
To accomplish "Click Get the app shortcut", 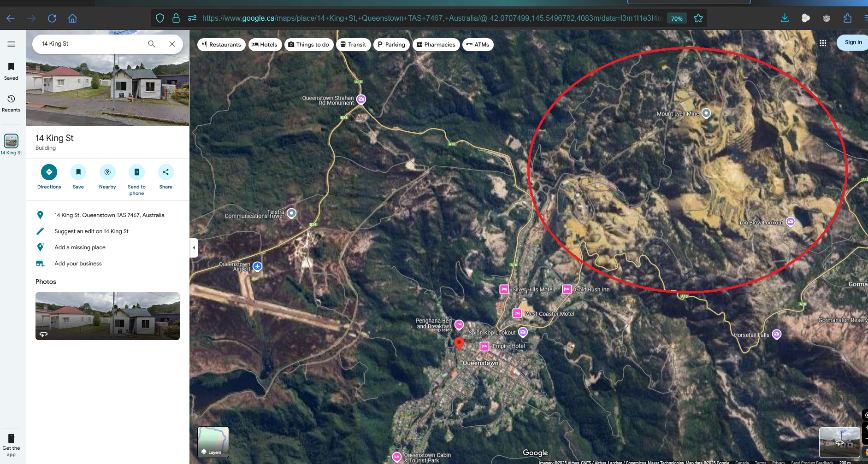I will 11,445.
